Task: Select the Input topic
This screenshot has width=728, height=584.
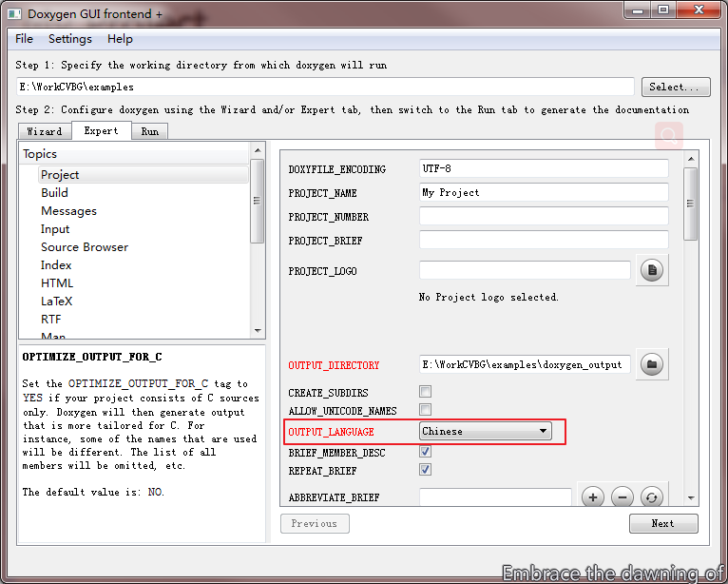Action: [x=55, y=229]
